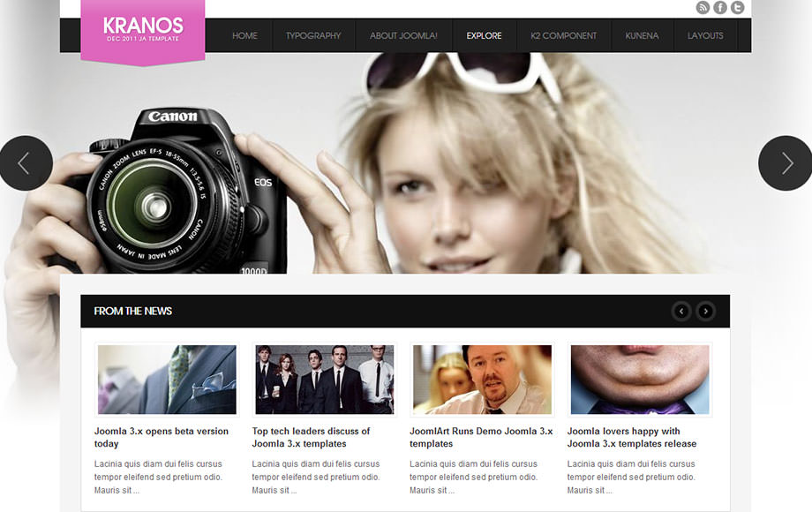Advance to next slide in main slideshow
Image resolution: width=812 pixels, height=512 pixels.
click(786, 163)
